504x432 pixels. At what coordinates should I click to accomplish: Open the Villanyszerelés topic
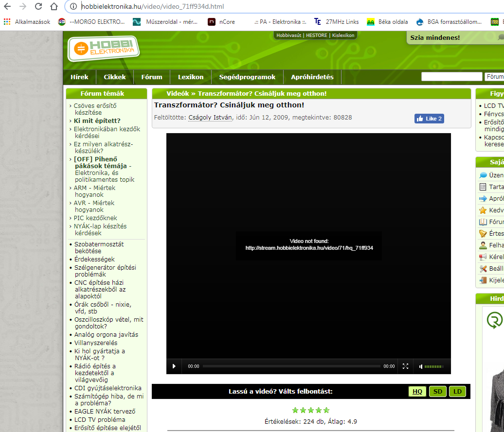tap(96, 343)
